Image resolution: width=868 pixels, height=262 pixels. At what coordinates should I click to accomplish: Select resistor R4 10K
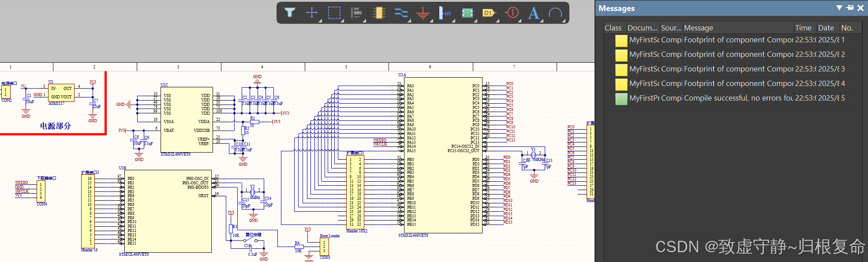tap(299, 247)
